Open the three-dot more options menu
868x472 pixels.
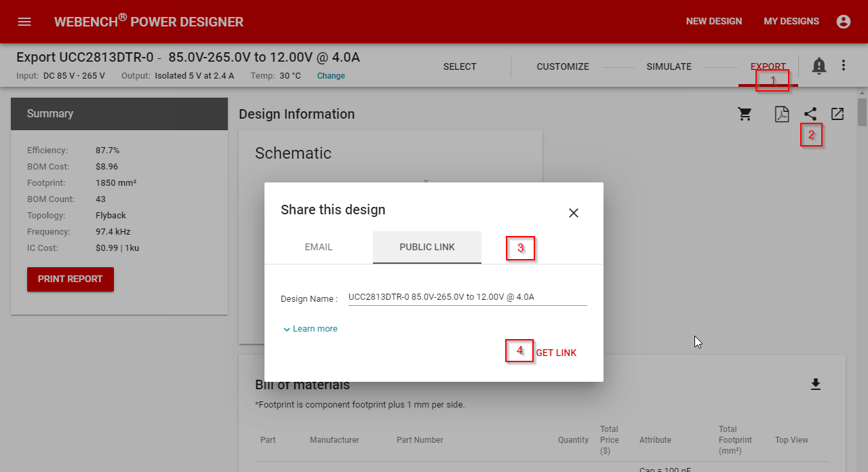(x=844, y=65)
